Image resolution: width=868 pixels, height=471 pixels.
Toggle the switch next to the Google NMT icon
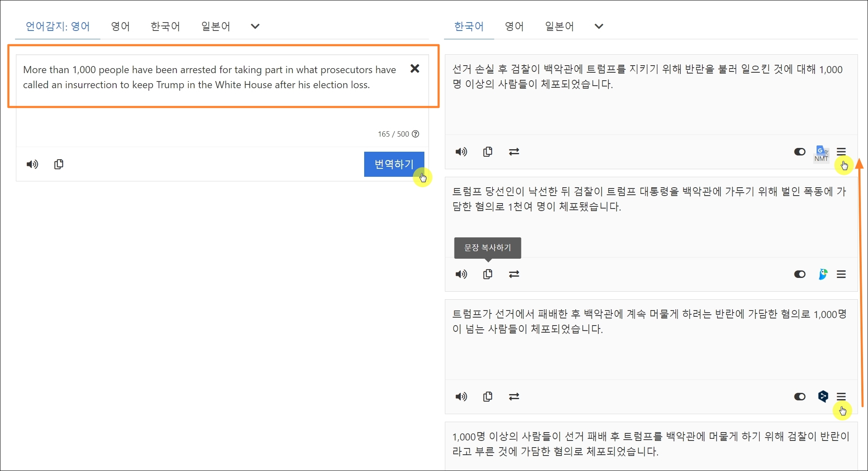[799, 152]
